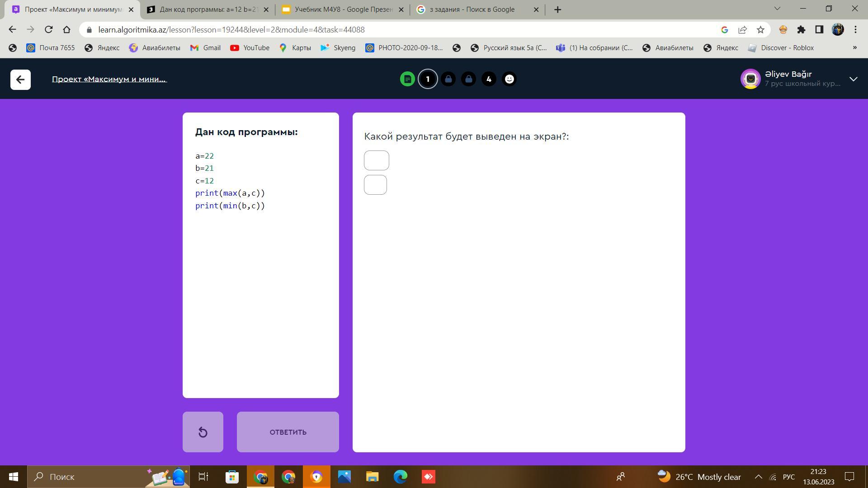Click the second locked step icon
Viewport: 868px width, 488px height.
468,79
